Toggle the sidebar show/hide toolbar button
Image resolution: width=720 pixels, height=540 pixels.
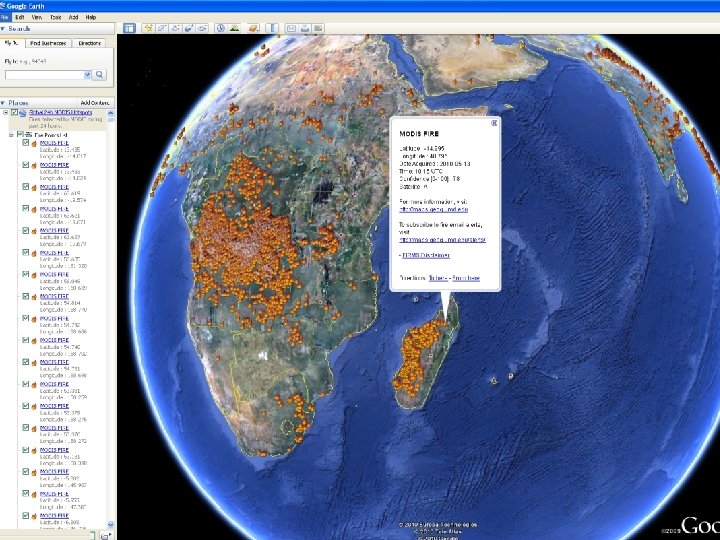pos(129,28)
